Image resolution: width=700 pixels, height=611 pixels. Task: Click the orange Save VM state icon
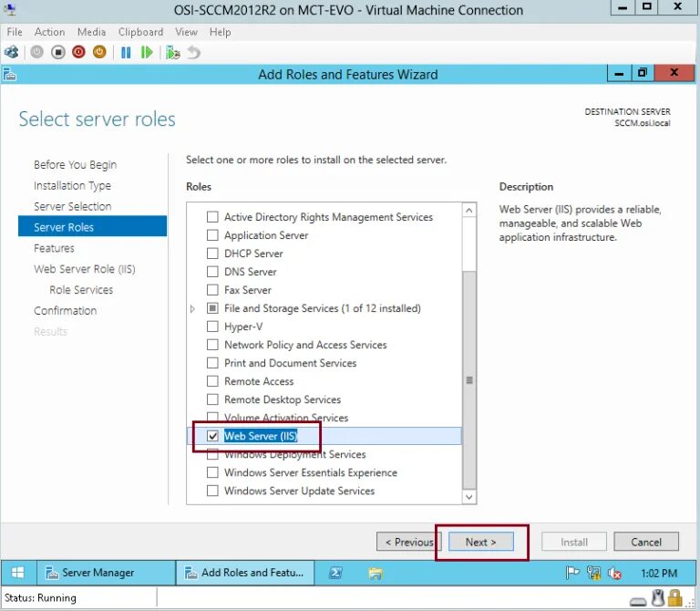click(99, 52)
